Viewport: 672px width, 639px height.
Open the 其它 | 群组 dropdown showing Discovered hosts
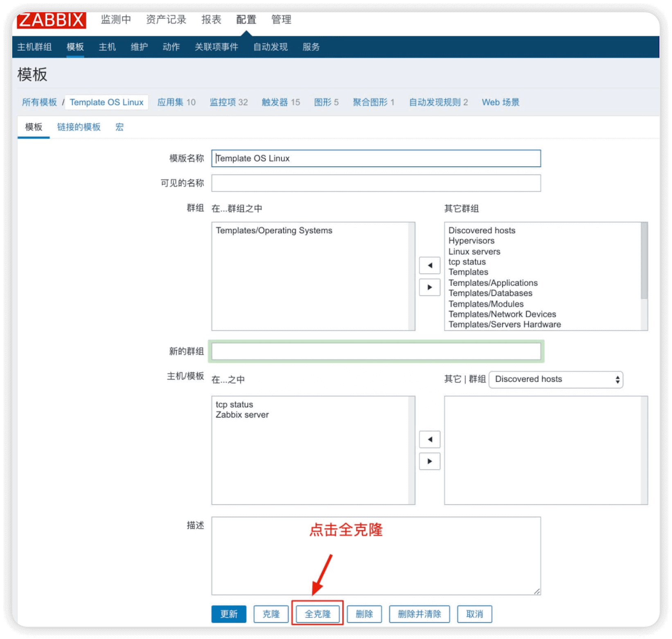[556, 379]
